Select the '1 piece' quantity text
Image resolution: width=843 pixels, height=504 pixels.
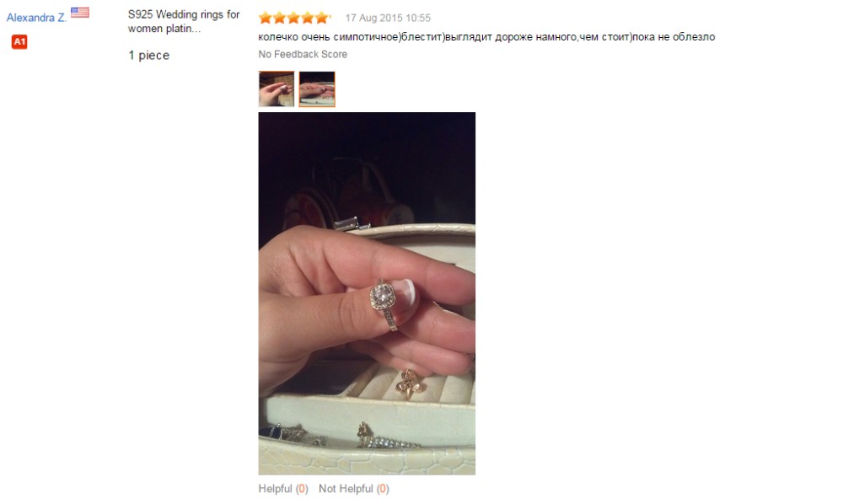point(149,56)
